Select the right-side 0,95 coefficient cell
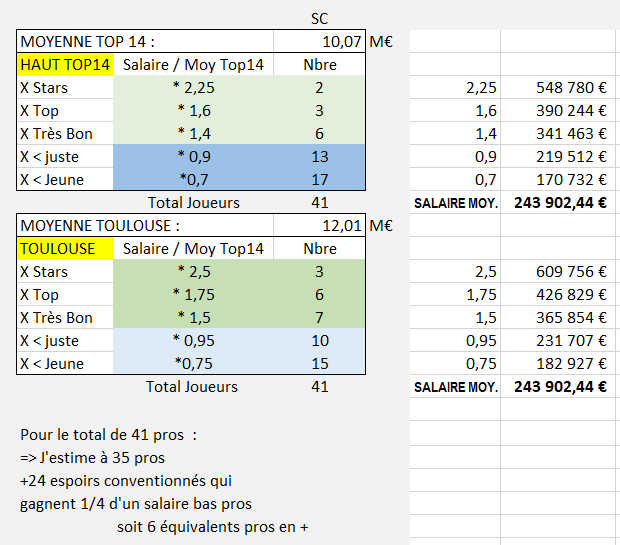 455,340
